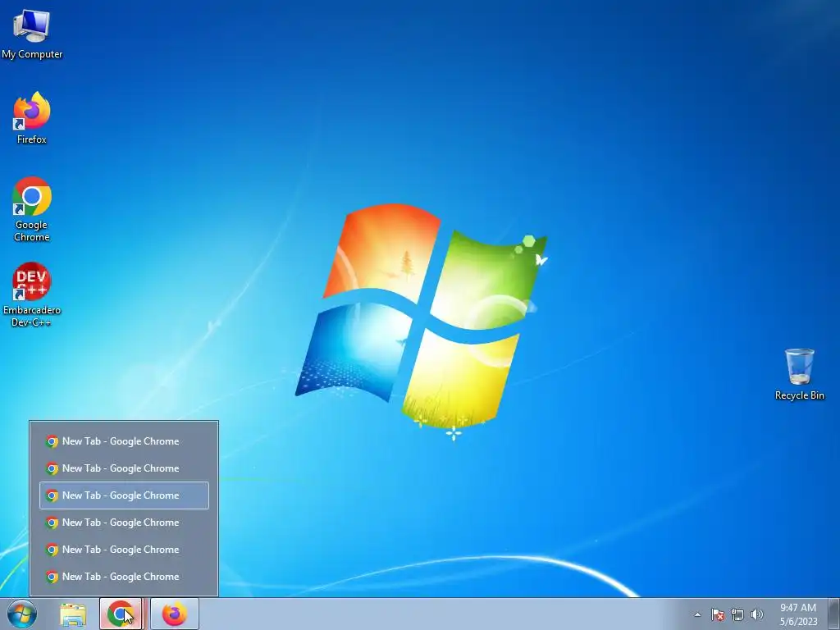Open the network status tray icon

pos(737,614)
